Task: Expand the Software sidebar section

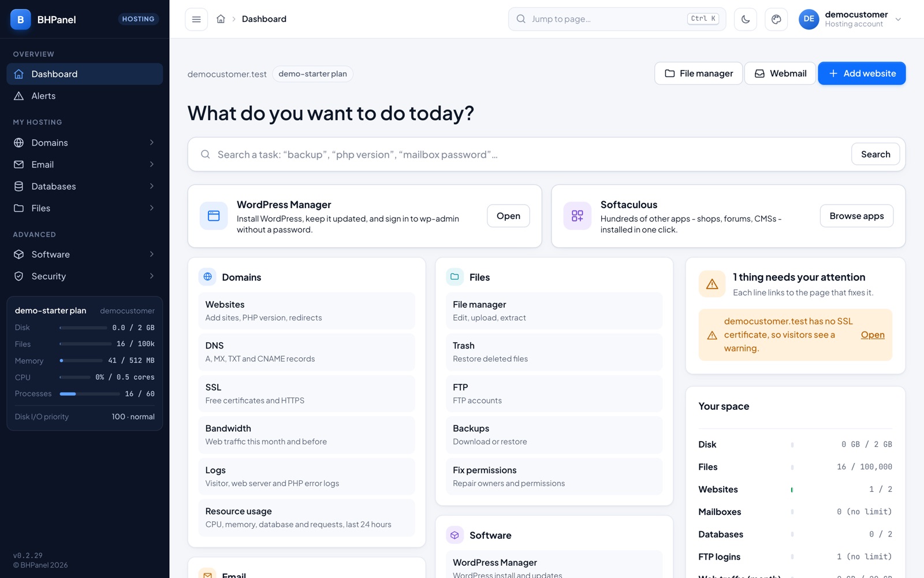Action: click(85, 254)
